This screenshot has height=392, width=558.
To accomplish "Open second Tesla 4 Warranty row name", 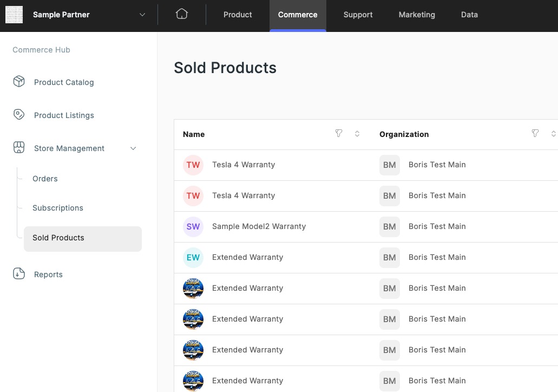I will click(244, 195).
